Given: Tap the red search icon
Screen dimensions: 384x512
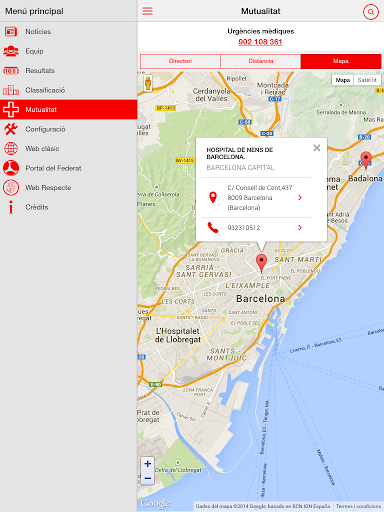Looking at the screenshot, I should (x=371, y=12).
